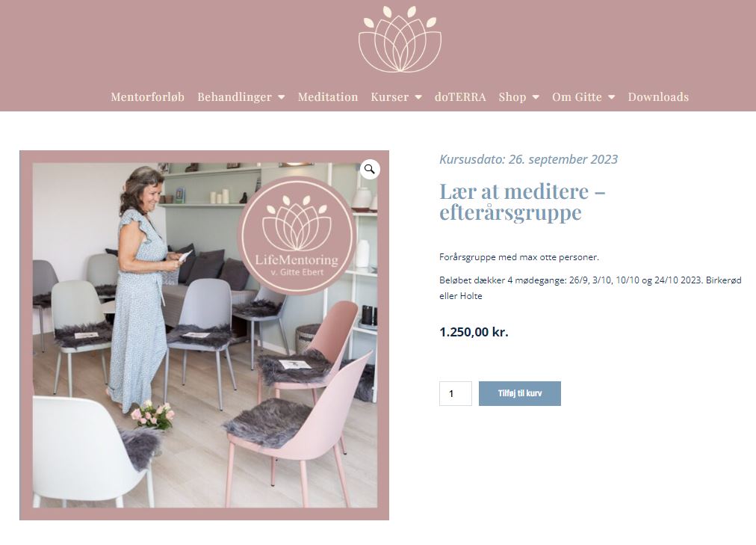Screen dimensions: 756x545
Task: Expand the Om Gitte dropdown arrow
Action: coord(611,97)
